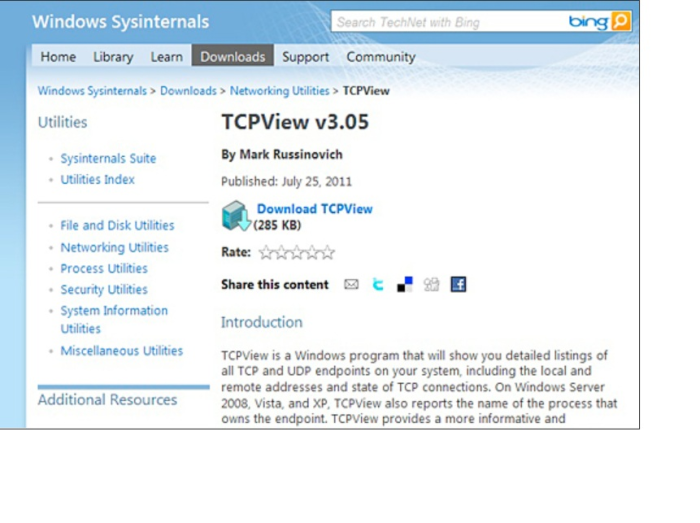Click the Share this content label
Screen dimensions: 700x523
[275, 285]
